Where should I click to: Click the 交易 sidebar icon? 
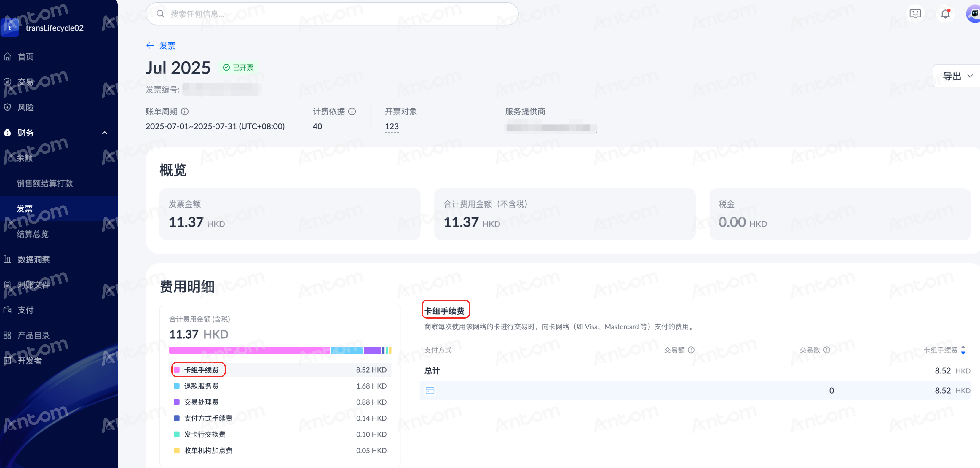tap(7, 82)
